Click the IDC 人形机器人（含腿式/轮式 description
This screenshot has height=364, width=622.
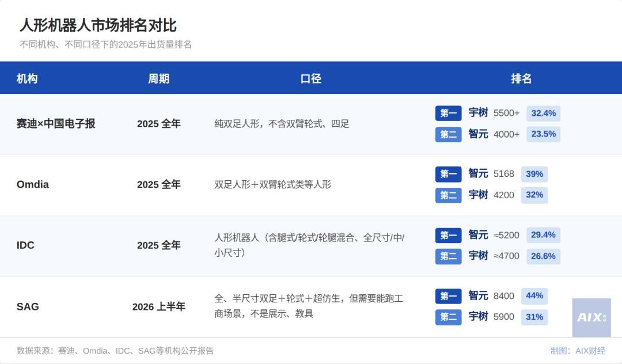(x=309, y=245)
